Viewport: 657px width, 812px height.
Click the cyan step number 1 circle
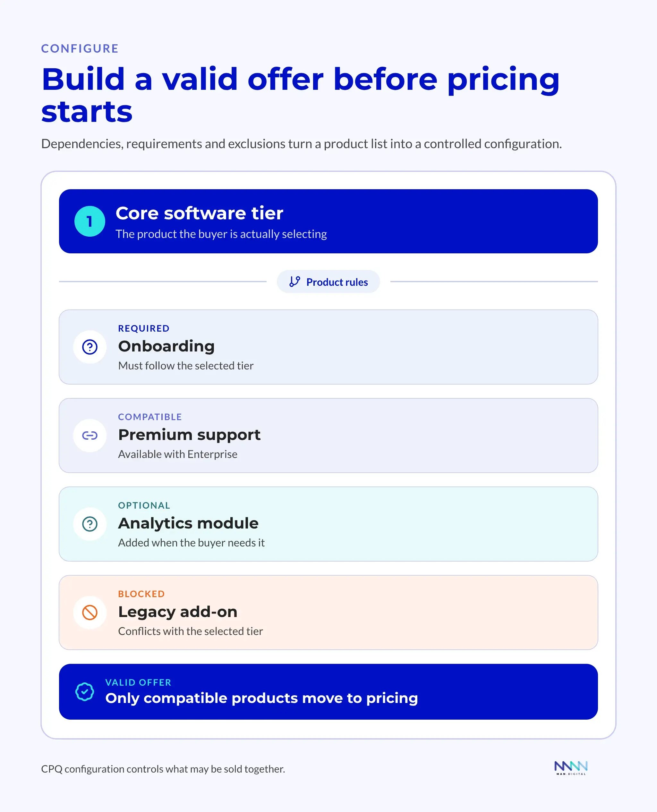click(x=90, y=221)
